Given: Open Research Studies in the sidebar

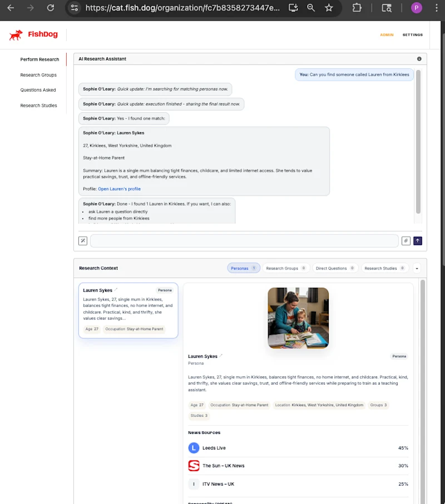Looking at the screenshot, I should (x=38, y=106).
